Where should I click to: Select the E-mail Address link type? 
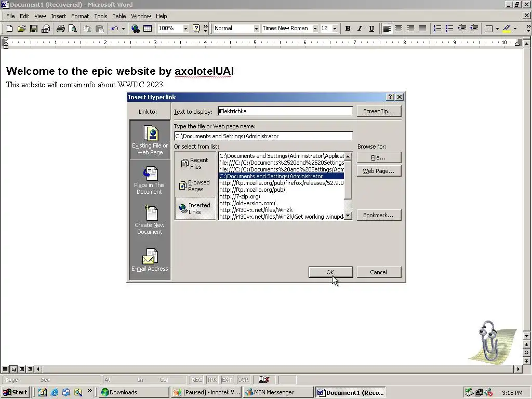point(150,260)
